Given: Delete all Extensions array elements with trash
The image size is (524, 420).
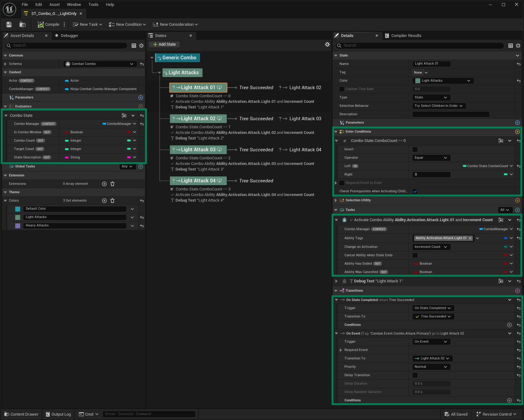Looking at the screenshot, I should 112,184.
